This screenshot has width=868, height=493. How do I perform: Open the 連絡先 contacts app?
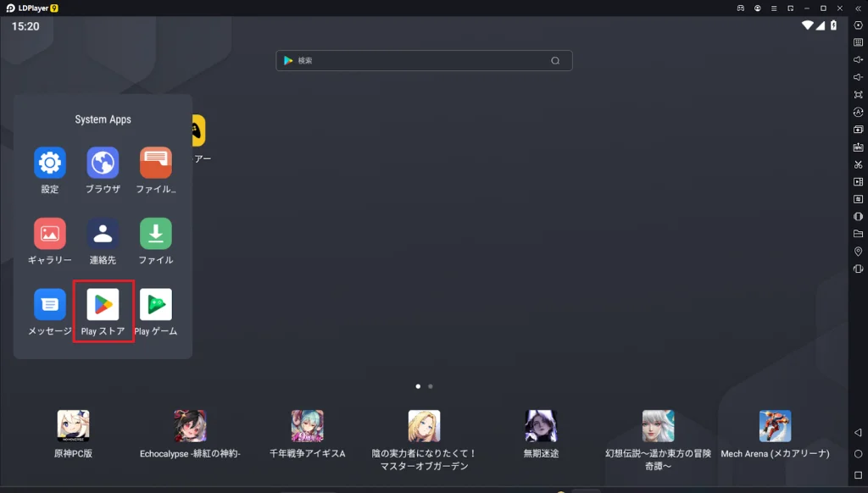pyautogui.click(x=103, y=234)
